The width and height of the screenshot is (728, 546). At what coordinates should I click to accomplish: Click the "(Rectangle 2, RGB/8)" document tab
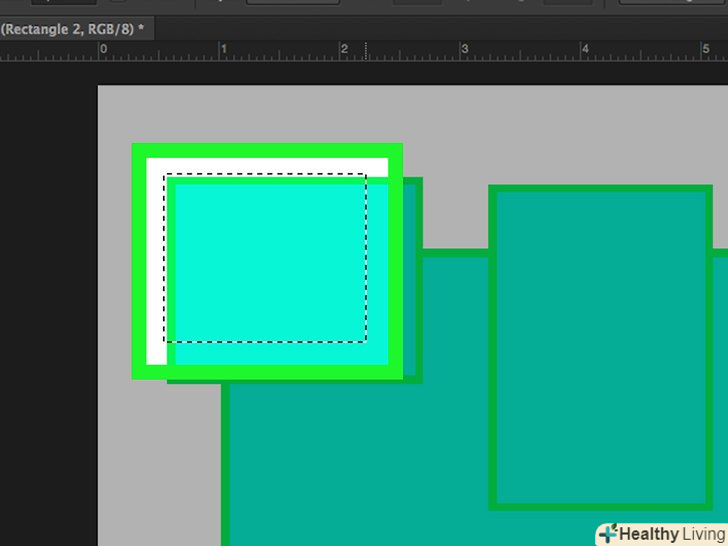72,29
